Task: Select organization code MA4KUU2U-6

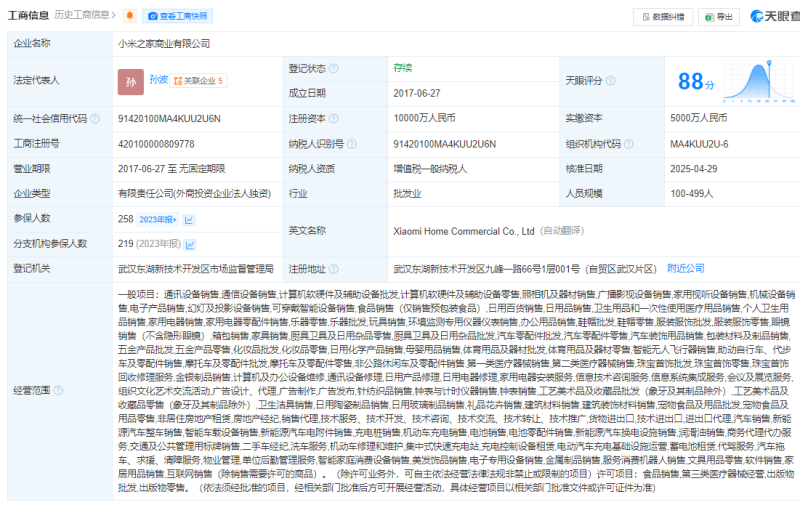Action: [x=699, y=144]
